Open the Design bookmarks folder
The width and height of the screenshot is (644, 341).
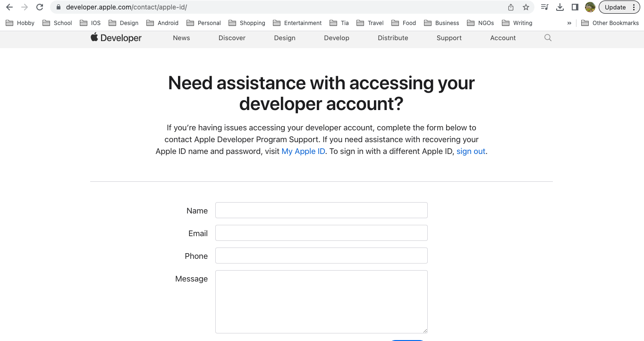click(123, 23)
